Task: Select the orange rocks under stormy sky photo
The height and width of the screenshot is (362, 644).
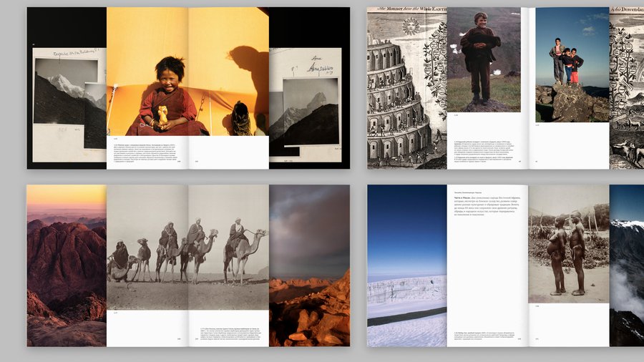Action: (310, 265)
